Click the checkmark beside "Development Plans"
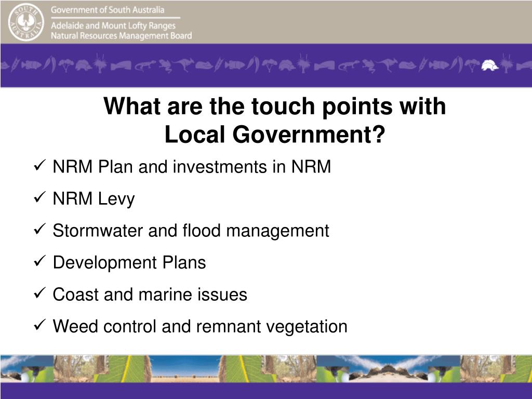This screenshot has width=532, height=399. (39, 261)
